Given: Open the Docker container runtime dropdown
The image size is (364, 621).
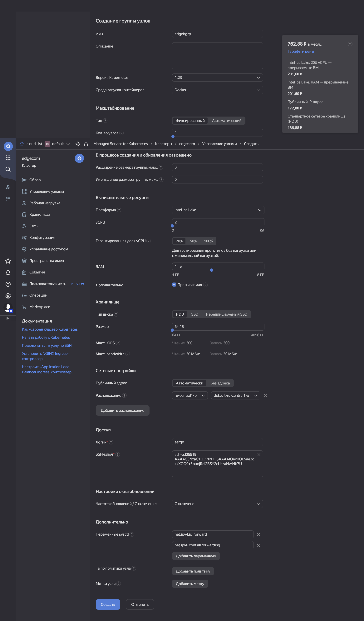Looking at the screenshot, I should tap(217, 90).
